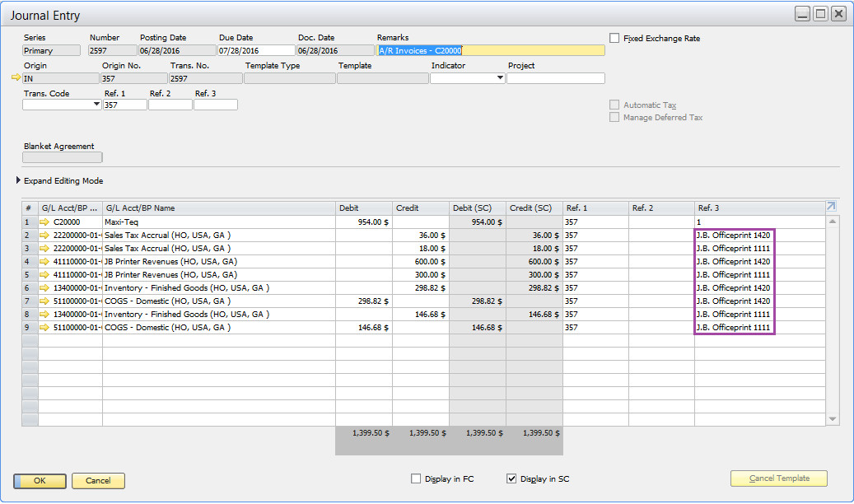The image size is (854, 504).
Task: Click the G/L Acct/BP Name column header
Action: tap(218, 208)
